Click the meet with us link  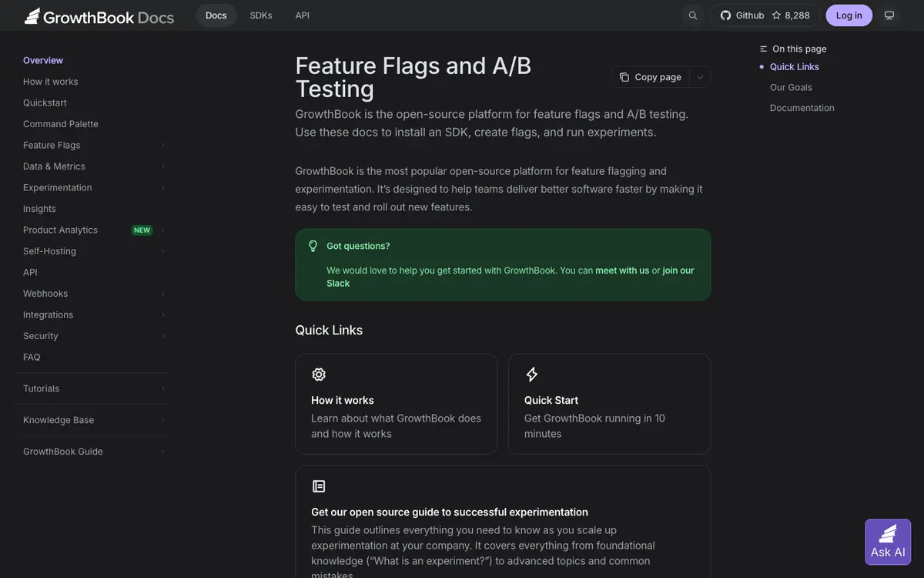coord(622,271)
